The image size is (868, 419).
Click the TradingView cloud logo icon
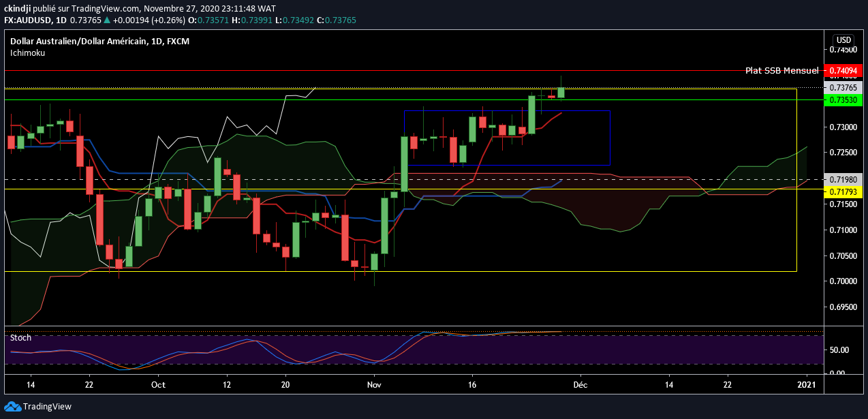point(12,407)
